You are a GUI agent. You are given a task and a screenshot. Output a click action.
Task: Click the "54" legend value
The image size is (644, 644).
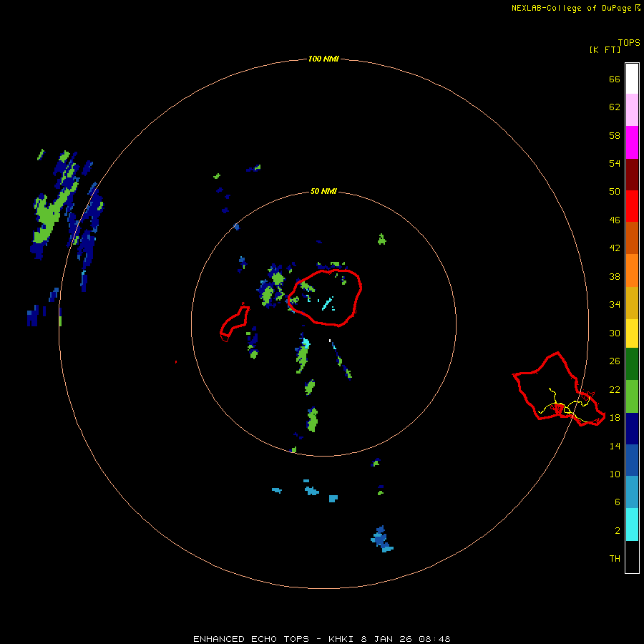click(x=615, y=163)
